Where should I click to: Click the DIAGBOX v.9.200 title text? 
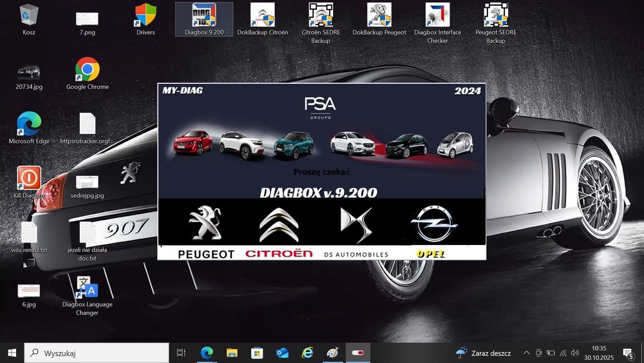(x=318, y=192)
